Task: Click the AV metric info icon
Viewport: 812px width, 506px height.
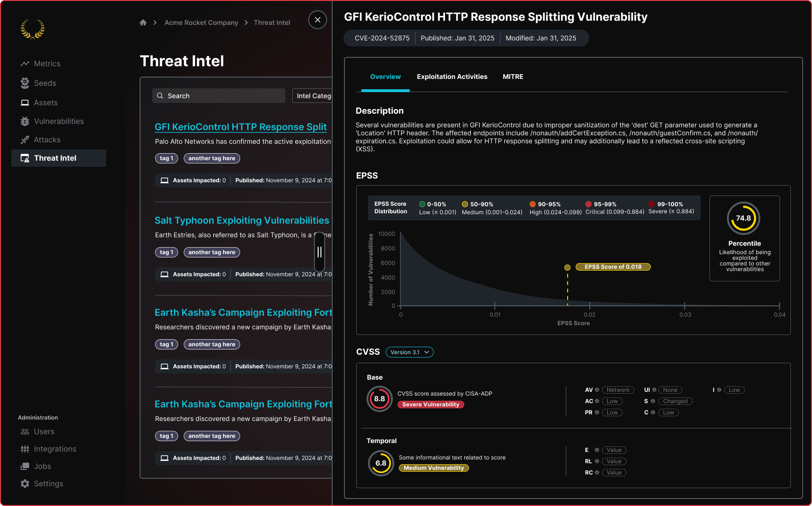Action: pos(597,390)
